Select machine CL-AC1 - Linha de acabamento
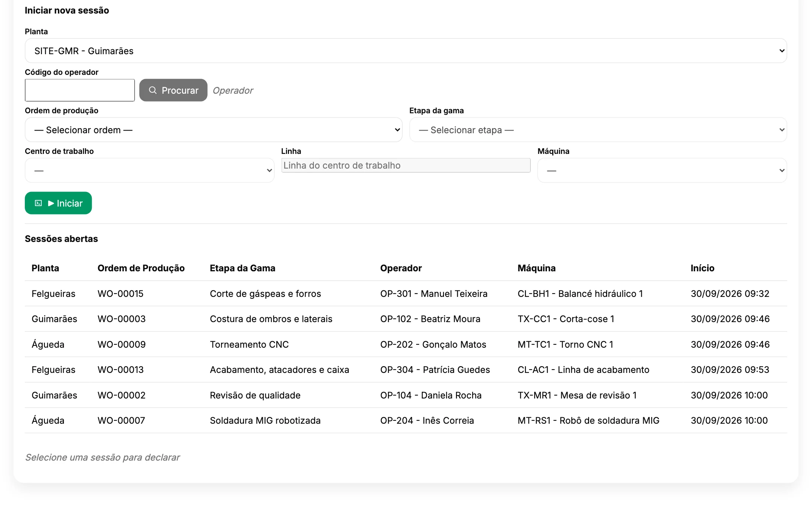 (583, 370)
